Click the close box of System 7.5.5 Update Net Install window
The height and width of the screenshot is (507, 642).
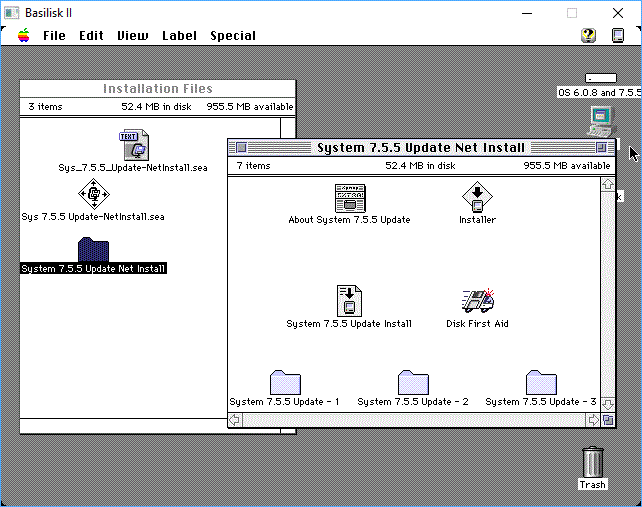coord(242,147)
